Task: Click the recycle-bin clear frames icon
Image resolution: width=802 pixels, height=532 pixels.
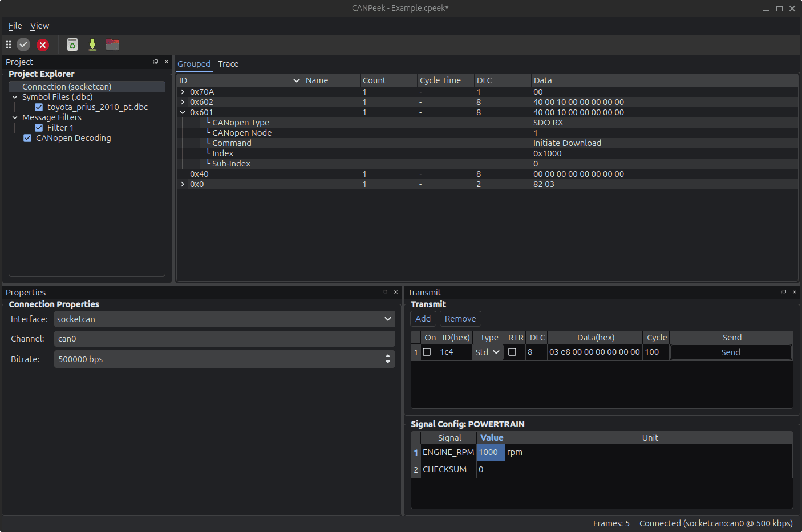Action: 72,44
